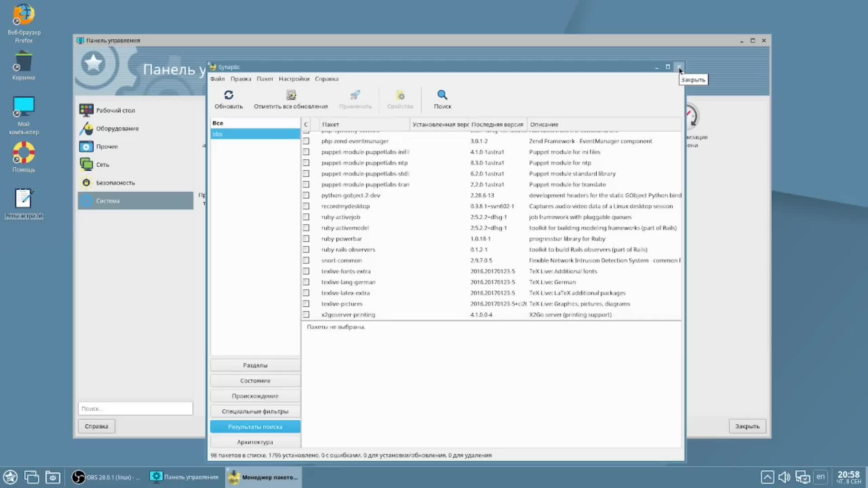The height and width of the screenshot is (488, 868).
Task: Open Поиск with the magnifier icon
Action: pos(442,95)
